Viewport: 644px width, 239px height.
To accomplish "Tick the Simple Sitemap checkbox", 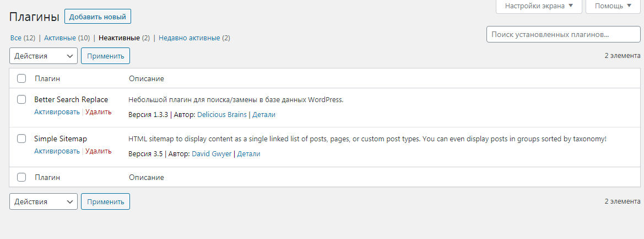I will (21, 138).
